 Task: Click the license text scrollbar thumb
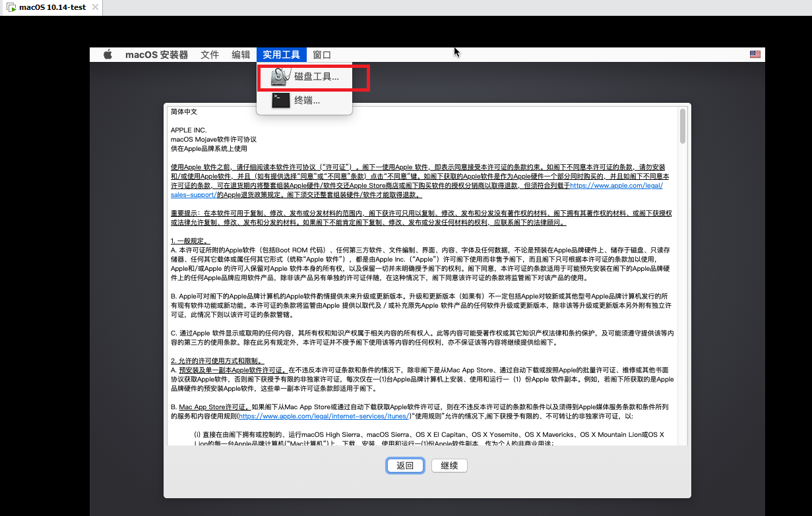(683, 126)
